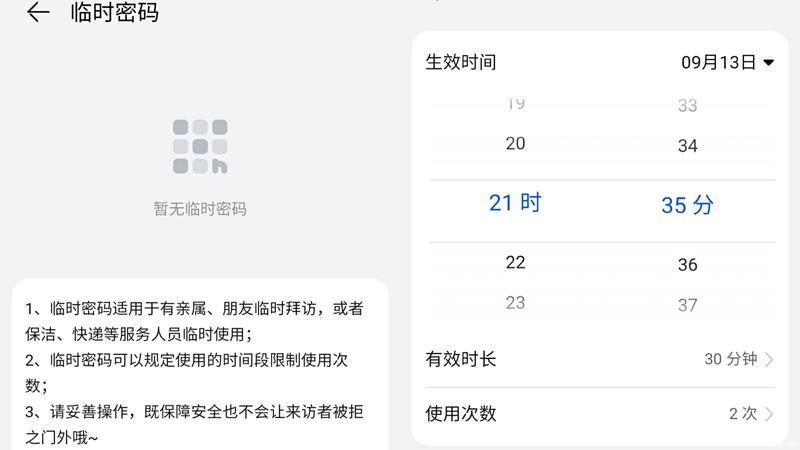Select hour 23 in the time picker
The width and height of the screenshot is (800, 450).
(x=515, y=303)
